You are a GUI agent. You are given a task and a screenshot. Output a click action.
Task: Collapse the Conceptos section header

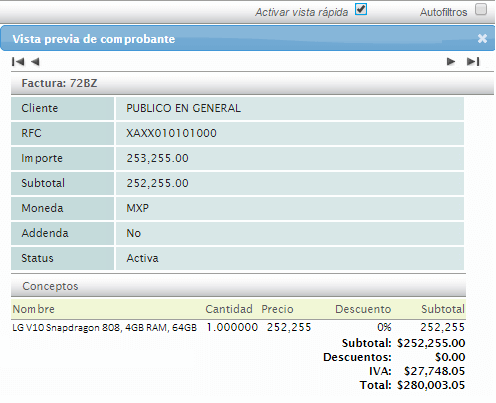pos(238,286)
